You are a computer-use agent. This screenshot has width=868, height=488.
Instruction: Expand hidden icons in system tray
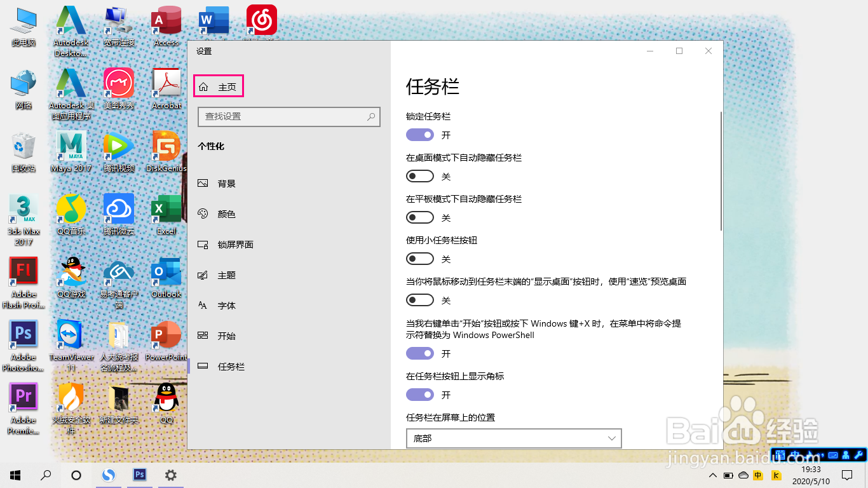click(712, 475)
